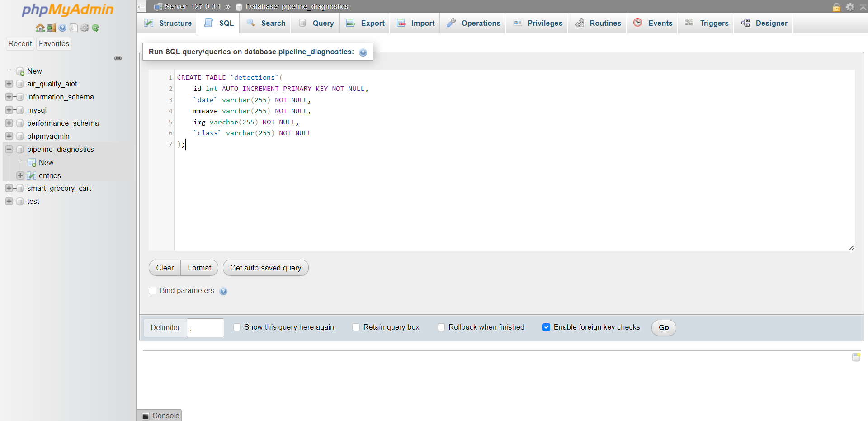Enable the Bind parameters checkbox
Screen dimensions: 868x421
point(153,291)
